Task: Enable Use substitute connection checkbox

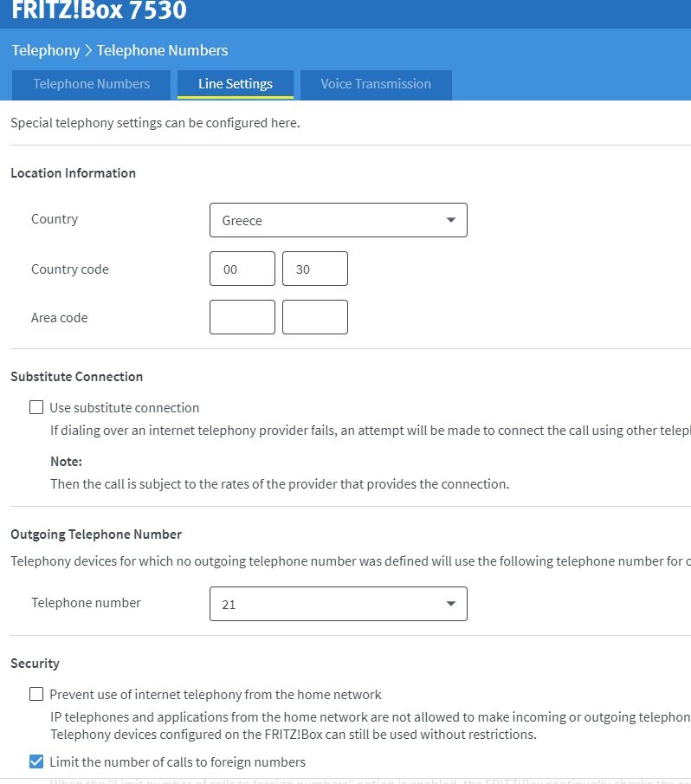Action: pos(36,407)
